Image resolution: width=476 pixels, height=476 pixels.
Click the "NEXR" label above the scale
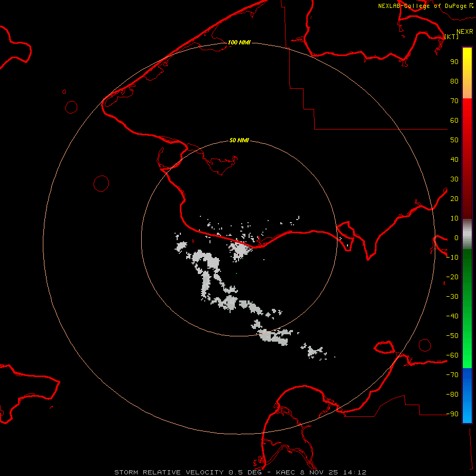pos(465,32)
